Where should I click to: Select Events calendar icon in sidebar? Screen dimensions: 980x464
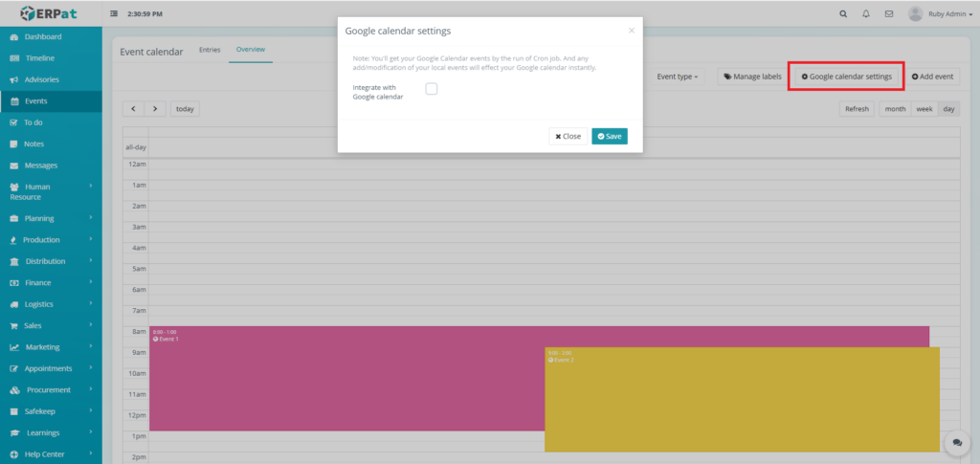(14, 101)
